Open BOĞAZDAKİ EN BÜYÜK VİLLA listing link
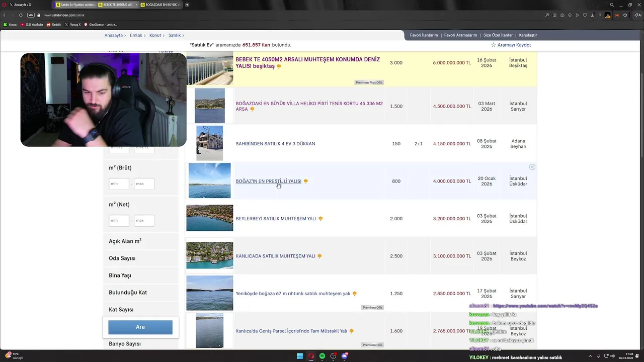This screenshot has height=362, width=644. tap(309, 106)
